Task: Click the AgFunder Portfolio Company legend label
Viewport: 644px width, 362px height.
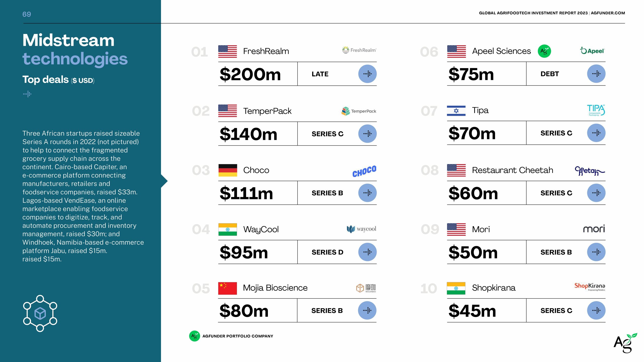Action: 237,336
